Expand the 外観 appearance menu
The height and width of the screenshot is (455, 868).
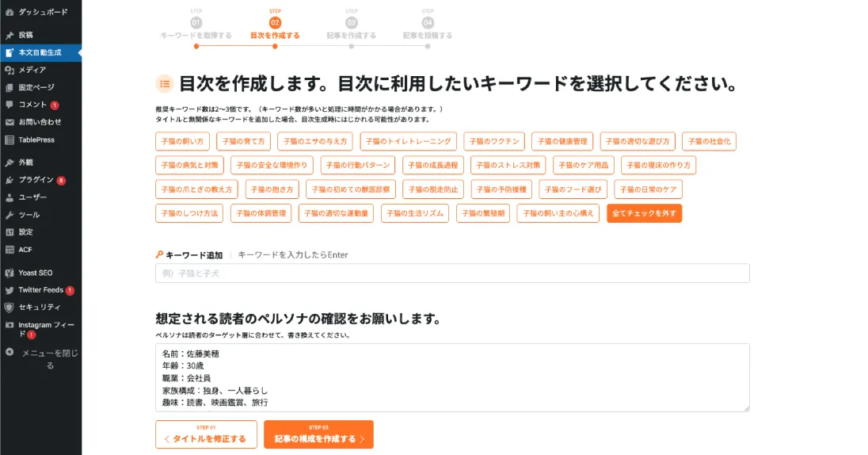coord(26,162)
